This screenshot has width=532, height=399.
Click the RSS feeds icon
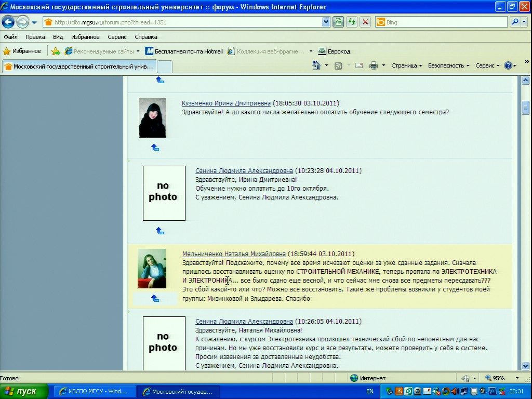[338, 66]
